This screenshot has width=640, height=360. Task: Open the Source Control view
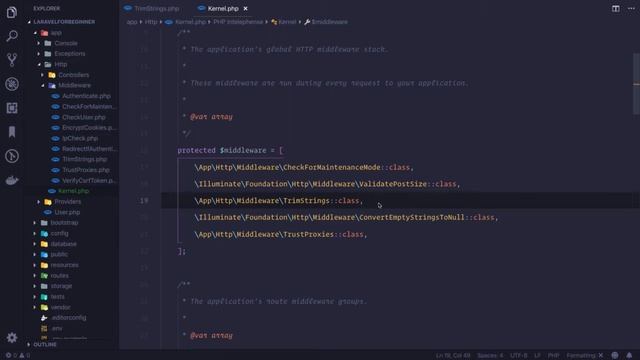tap(12, 60)
